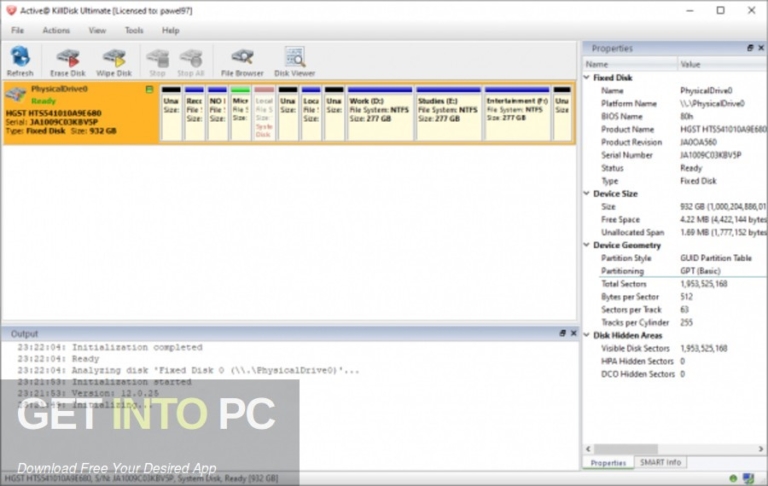This screenshot has height=486, width=768.
Task: Collapse the Fixed Disk property group
Action: pos(587,77)
